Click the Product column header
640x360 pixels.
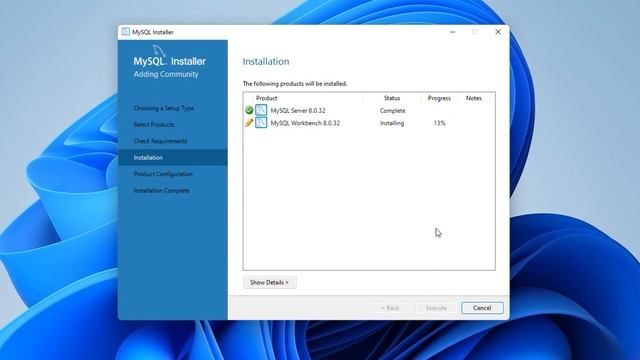[267, 98]
